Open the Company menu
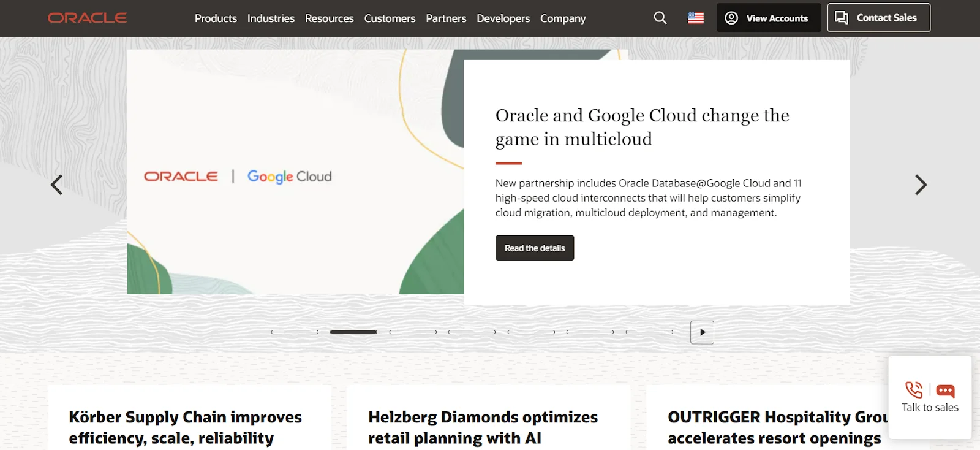The height and width of the screenshot is (450, 980). tap(563, 18)
